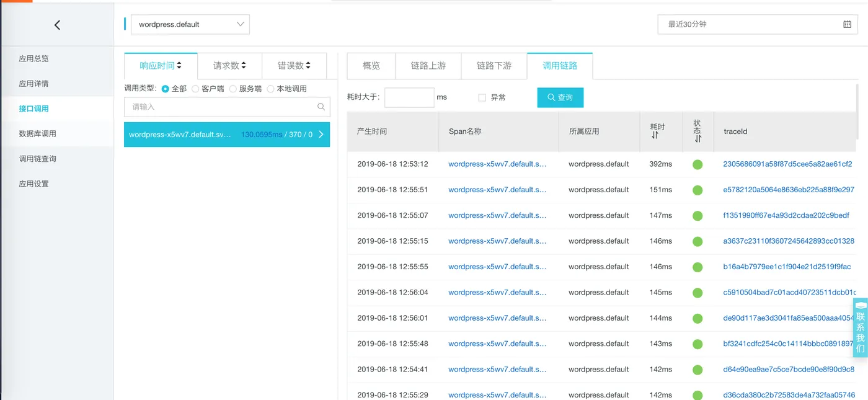Open traceId starting c5910504bad7c01acd
Screen dimensions: 868x400
(789, 292)
